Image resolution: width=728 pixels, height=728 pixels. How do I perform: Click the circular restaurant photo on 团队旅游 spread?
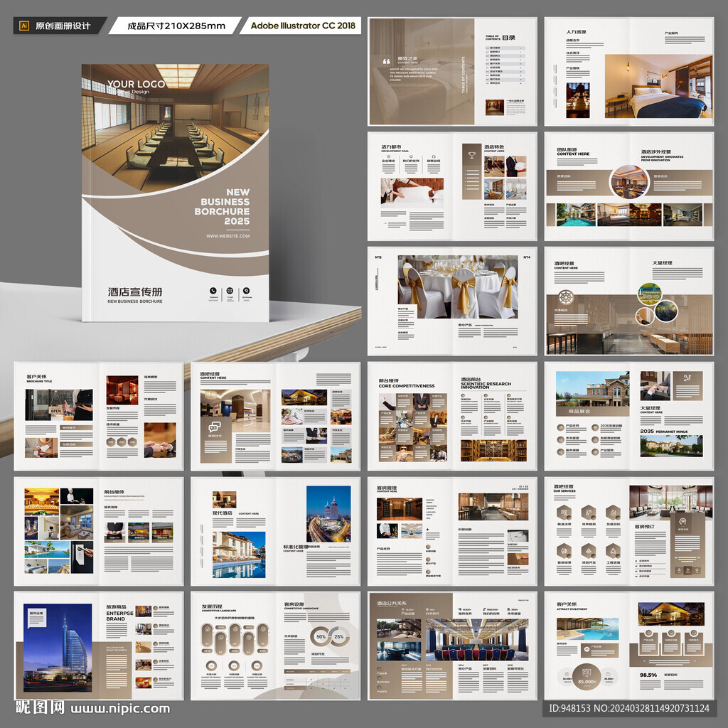tap(629, 183)
